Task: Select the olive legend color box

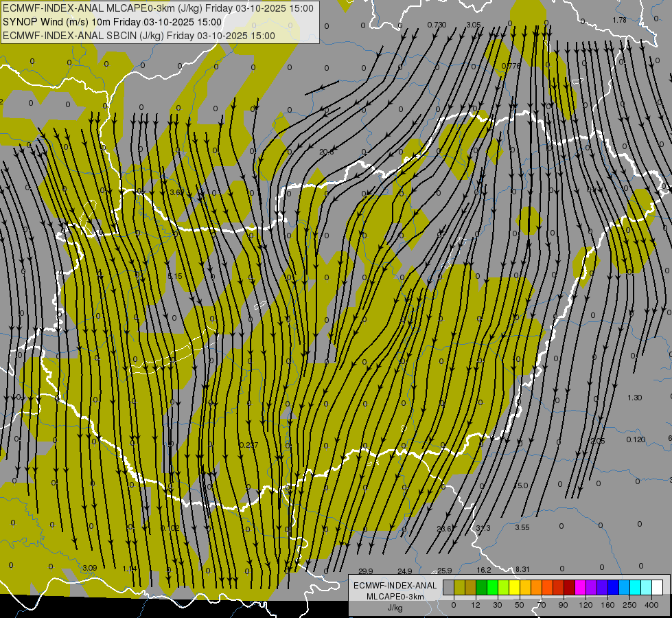Action: [x=459, y=587]
